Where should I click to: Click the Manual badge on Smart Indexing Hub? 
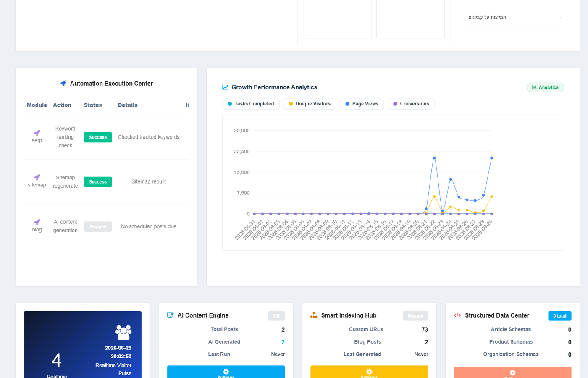click(x=415, y=316)
